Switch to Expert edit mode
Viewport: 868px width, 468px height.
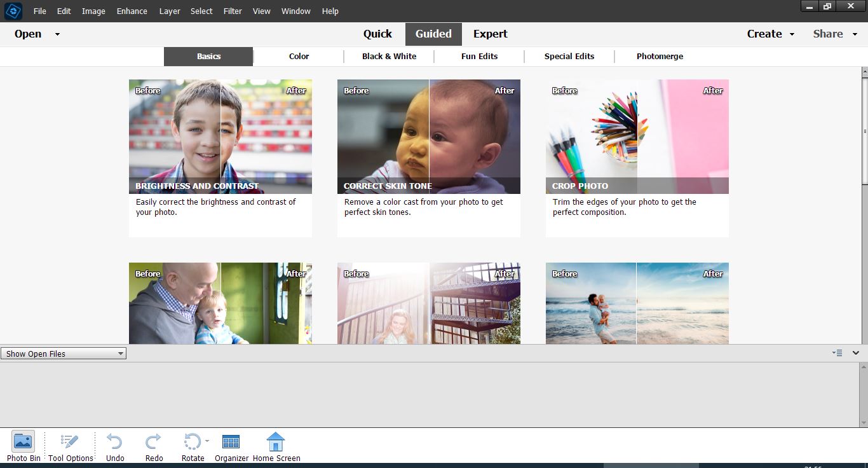click(490, 34)
